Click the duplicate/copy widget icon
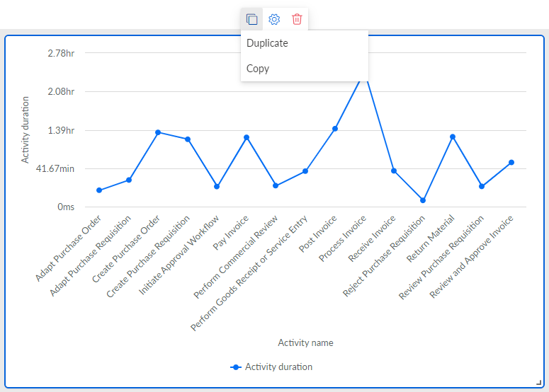The image size is (549, 392). tap(251, 19)
